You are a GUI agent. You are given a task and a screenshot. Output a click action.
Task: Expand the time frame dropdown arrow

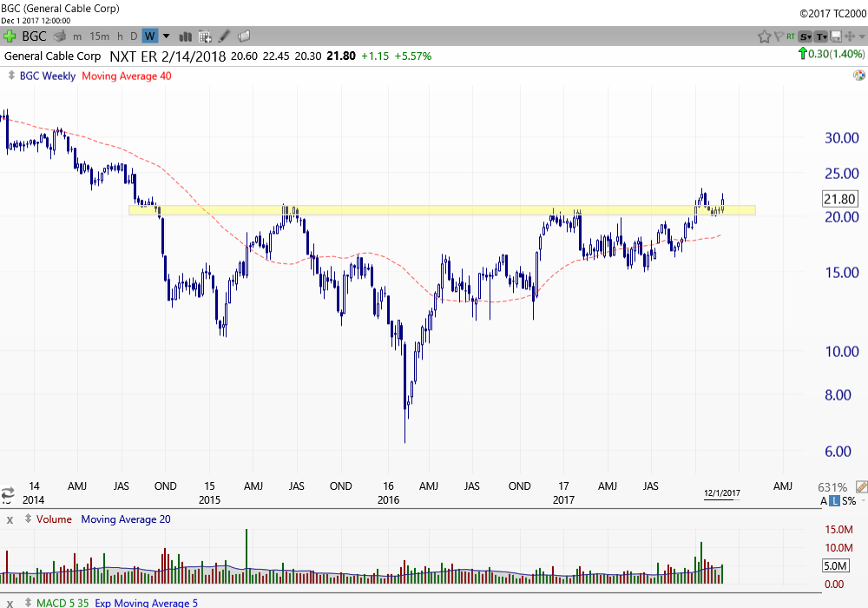pos(165,36)
